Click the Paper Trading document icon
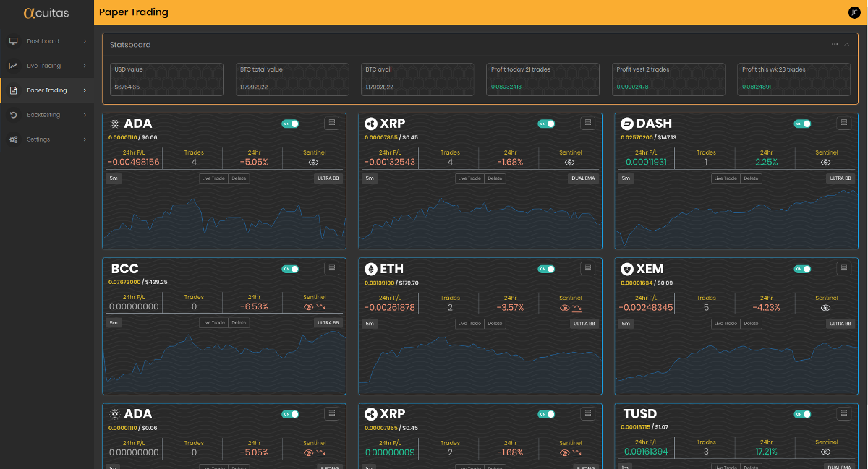 point(13,90)
